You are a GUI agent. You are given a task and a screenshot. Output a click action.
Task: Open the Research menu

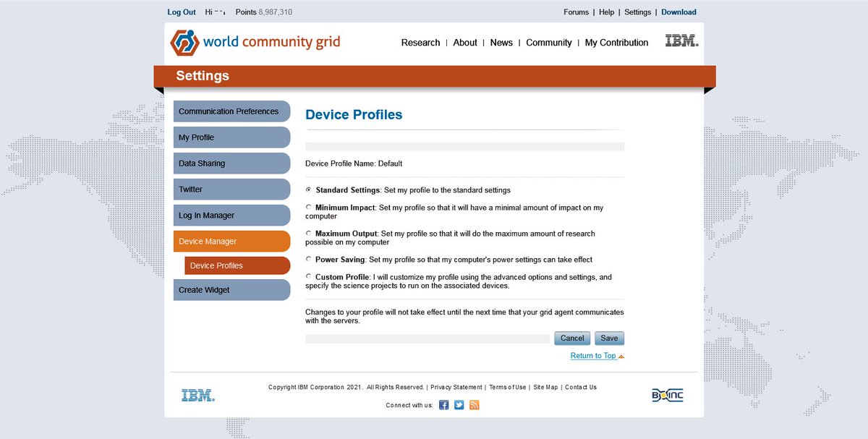pyautogui.click(x=420, y=43)
